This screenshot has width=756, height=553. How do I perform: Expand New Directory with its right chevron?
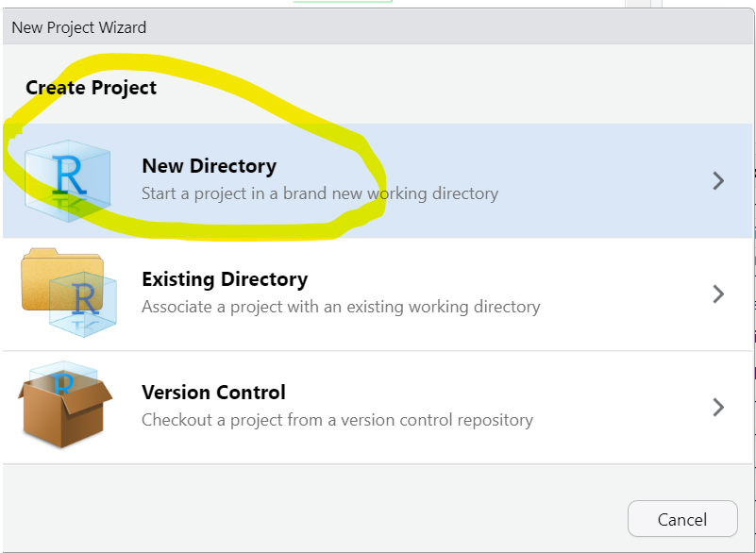click(x=718, y=180)
